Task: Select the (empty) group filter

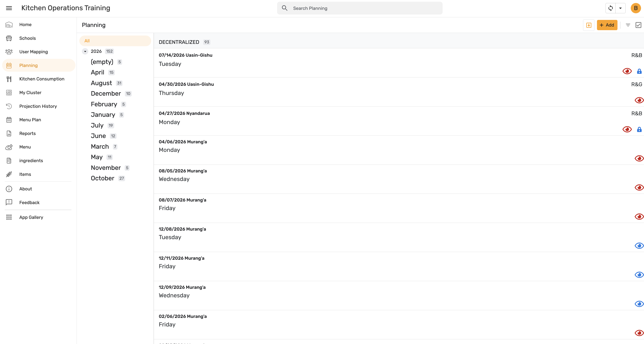Action: 102,62
